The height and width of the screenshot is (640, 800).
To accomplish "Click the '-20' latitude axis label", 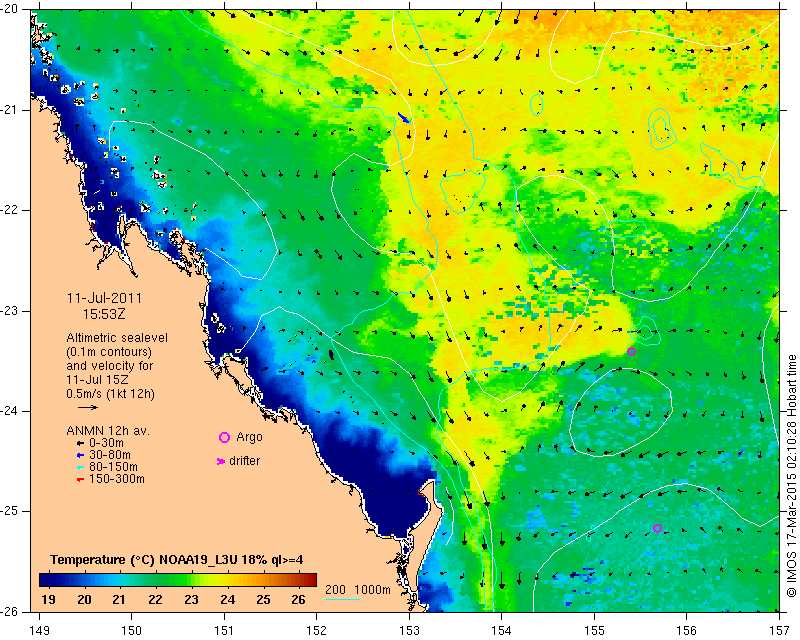I will coord(10,9).
